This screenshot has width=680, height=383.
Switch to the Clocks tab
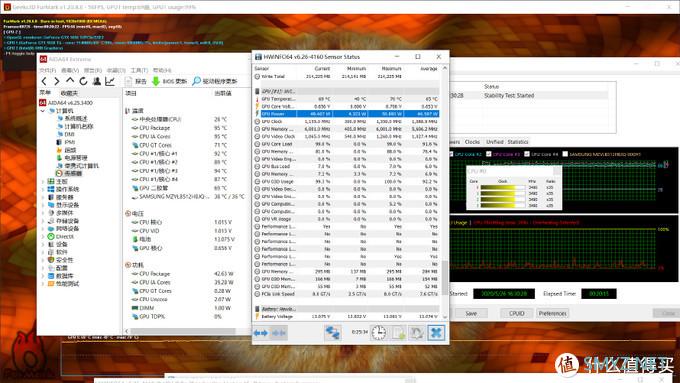(x=472, y=142)
